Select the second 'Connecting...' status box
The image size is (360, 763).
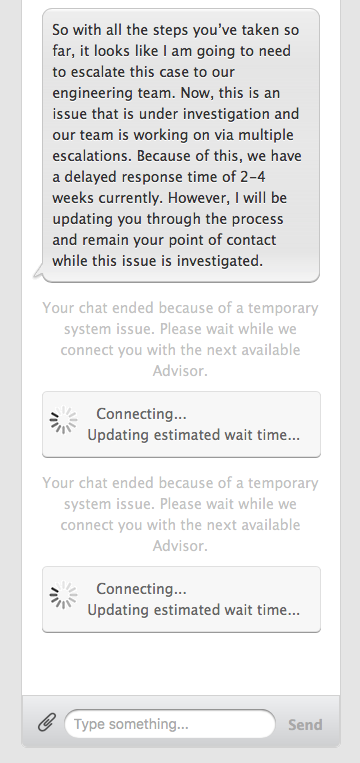[x=181, y=600]
